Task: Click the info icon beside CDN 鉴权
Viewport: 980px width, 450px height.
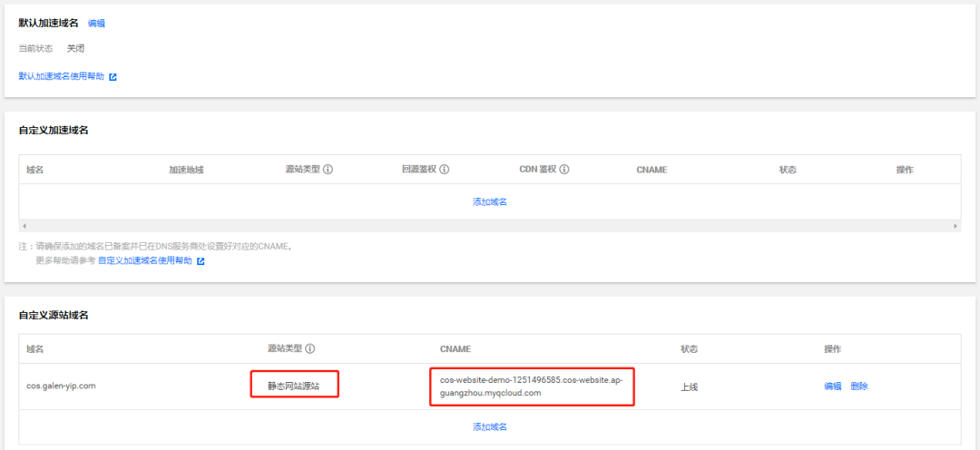Action: [x=564, y=170]
